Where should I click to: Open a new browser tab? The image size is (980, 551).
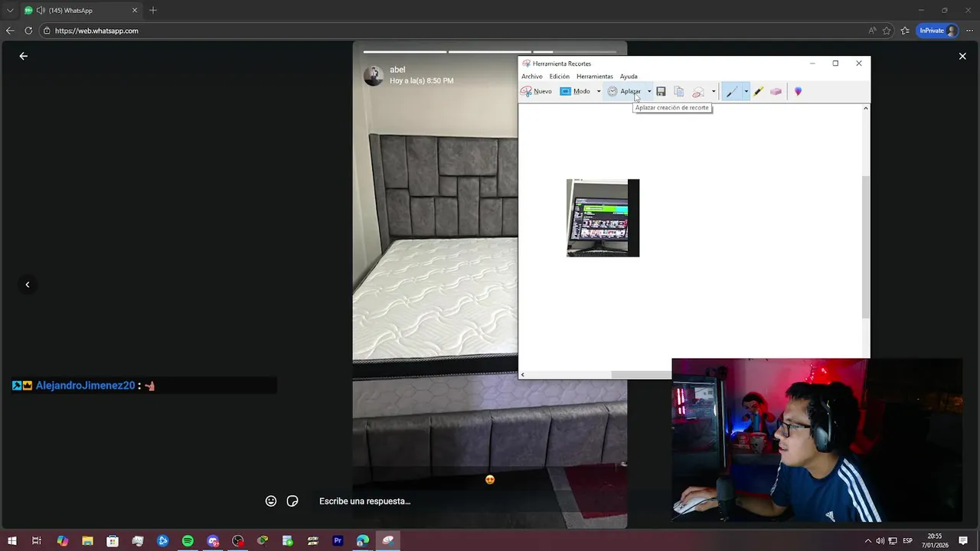(153, 11)
